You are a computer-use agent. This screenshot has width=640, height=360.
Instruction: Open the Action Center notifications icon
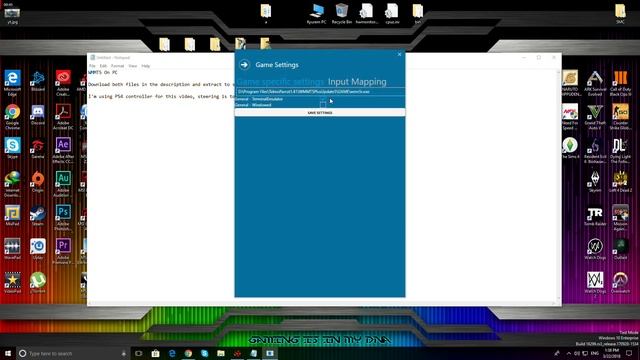629,353
